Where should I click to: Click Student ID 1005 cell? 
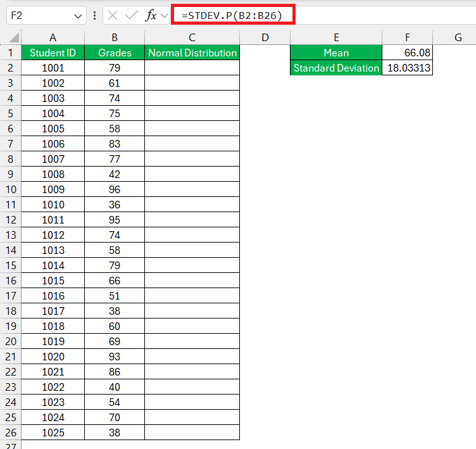(x=53, y=129)
